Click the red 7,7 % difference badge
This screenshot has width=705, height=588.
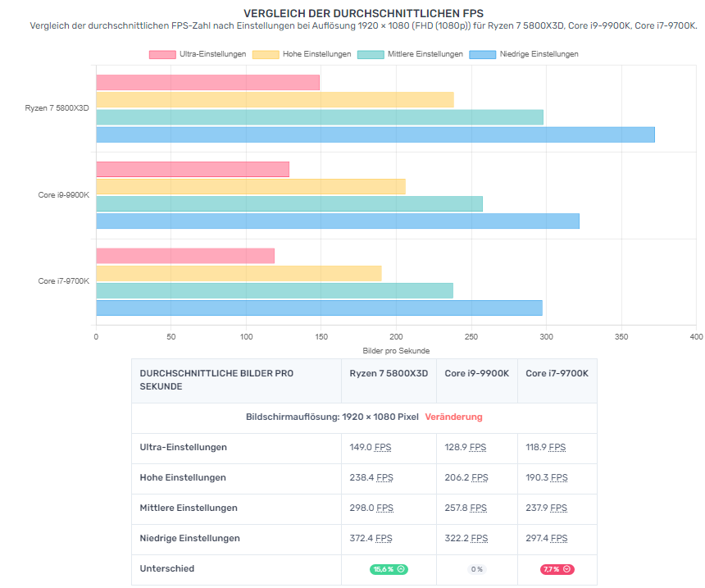pos(557,569)
